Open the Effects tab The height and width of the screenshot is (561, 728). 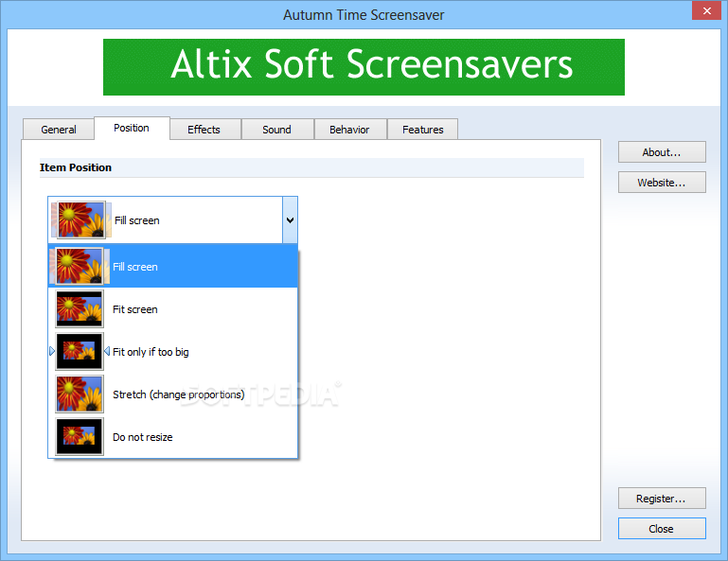(204, 130)
